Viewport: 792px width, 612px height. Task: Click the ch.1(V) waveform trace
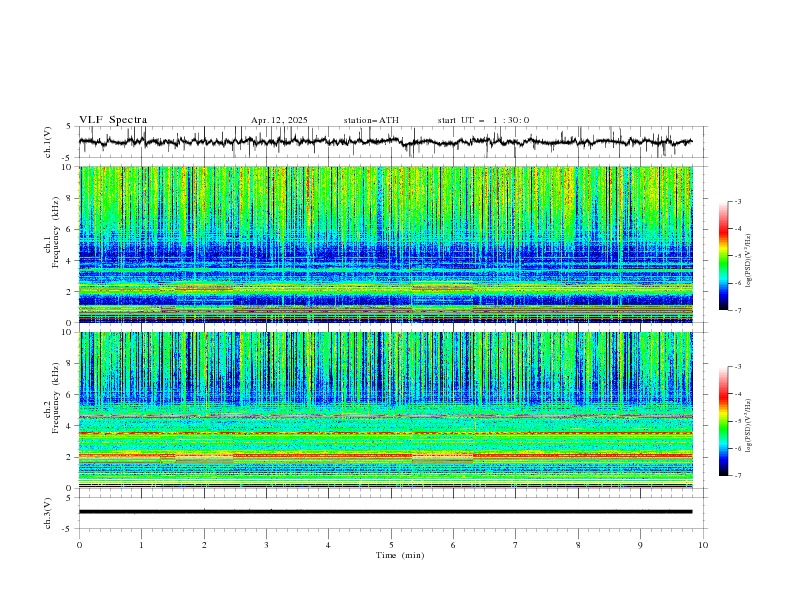coord(385,142)
